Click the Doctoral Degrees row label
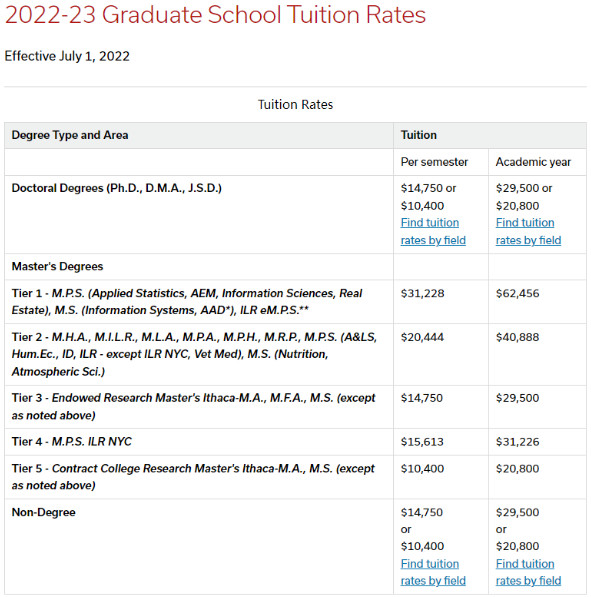 pyautogui.click(x=117, y=188)
